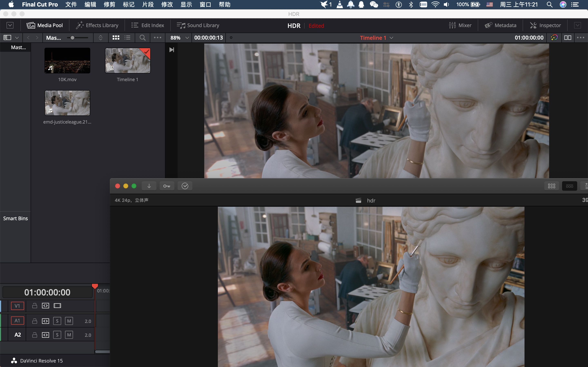Click the keyword key icon
Screen dimensions: 588x367
(167, 186)
